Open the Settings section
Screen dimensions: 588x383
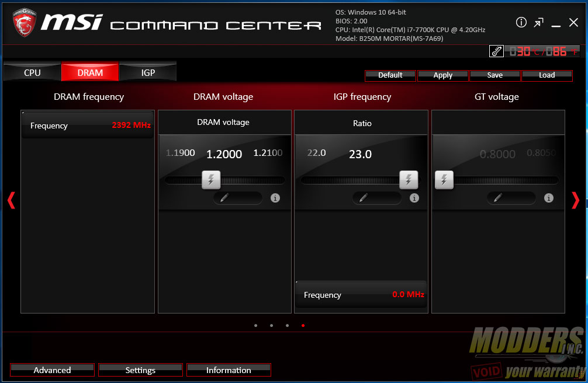click(x=140, y=370)
